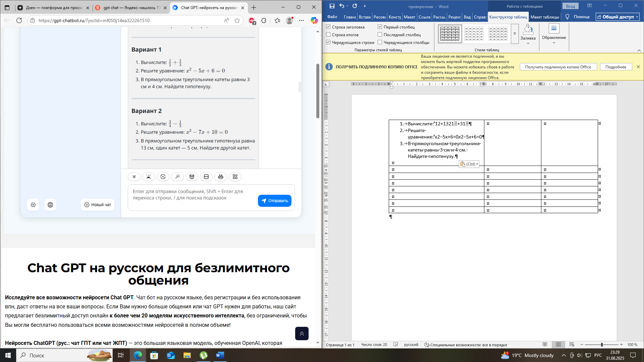
Task: Enable the Последний столбец checkbox
Action: [380, 35]
